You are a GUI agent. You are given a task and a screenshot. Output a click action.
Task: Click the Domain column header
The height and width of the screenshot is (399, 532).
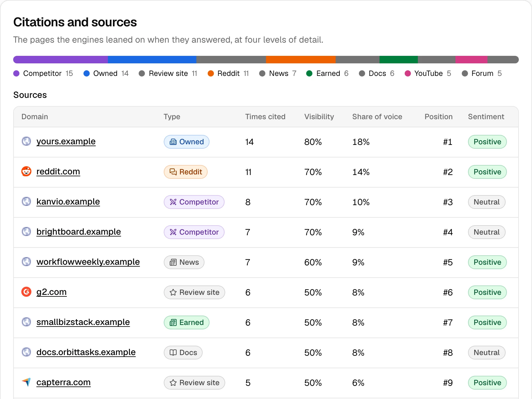pyautogui.click(x=35, y=117)
